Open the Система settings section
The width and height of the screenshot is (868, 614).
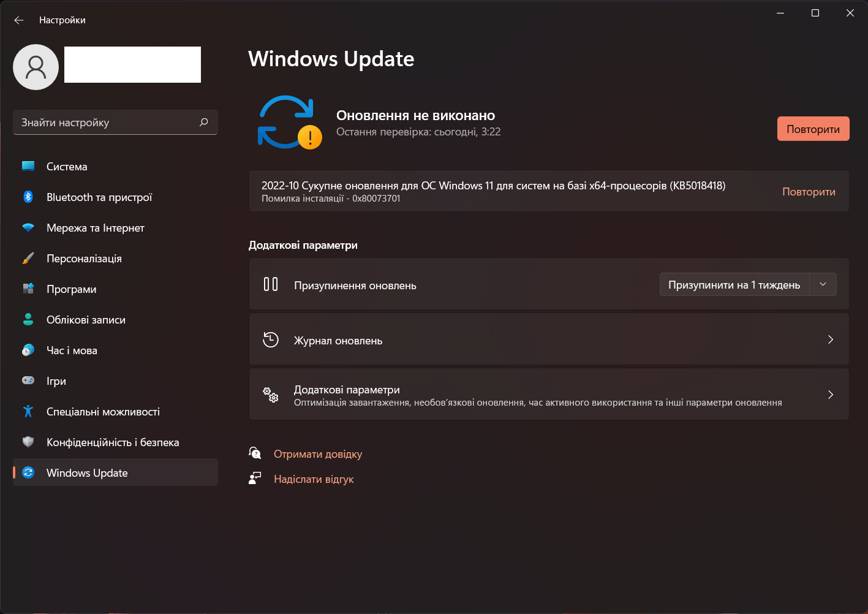(x=115, y=166)
